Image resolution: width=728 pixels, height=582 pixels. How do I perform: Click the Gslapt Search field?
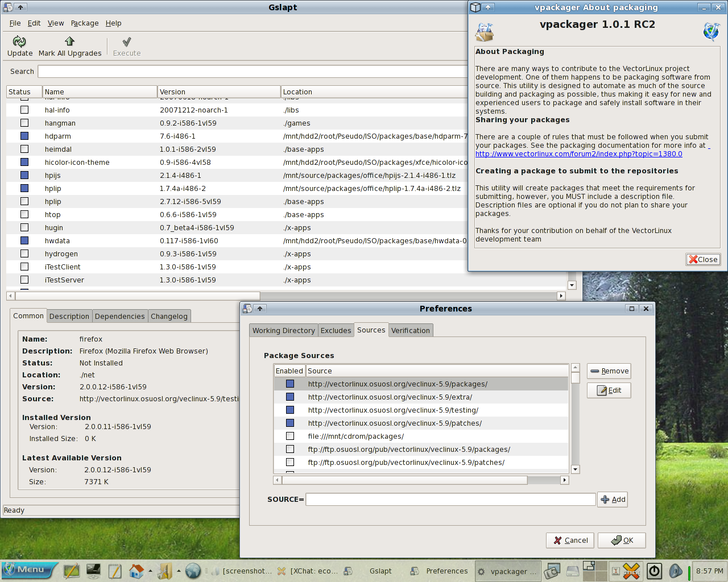[253, 72]
